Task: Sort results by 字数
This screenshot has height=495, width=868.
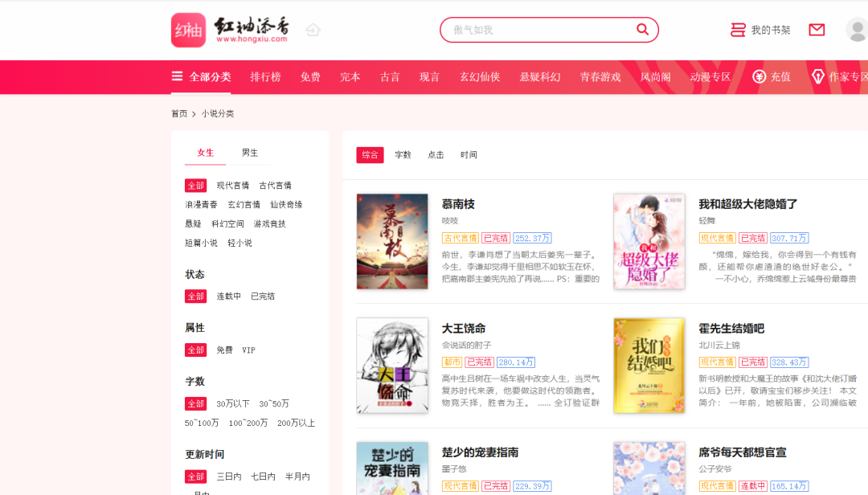Action: [x=403, y=155]
